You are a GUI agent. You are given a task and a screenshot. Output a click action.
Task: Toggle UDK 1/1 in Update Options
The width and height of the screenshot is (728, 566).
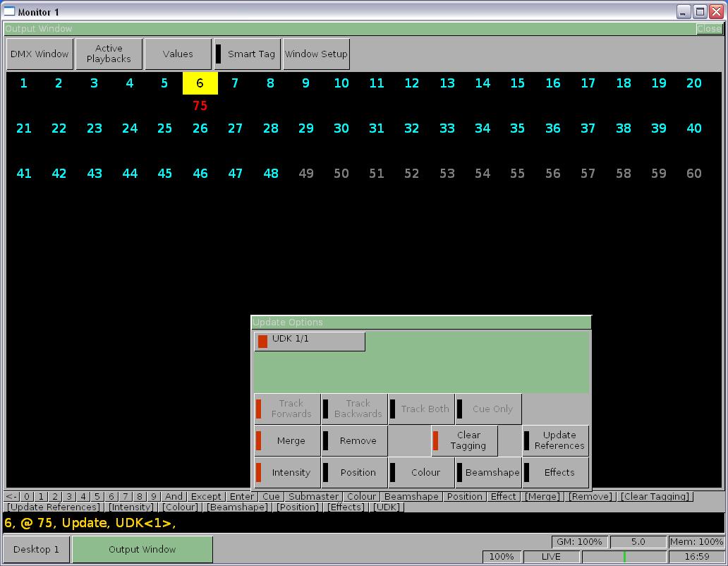310,342
